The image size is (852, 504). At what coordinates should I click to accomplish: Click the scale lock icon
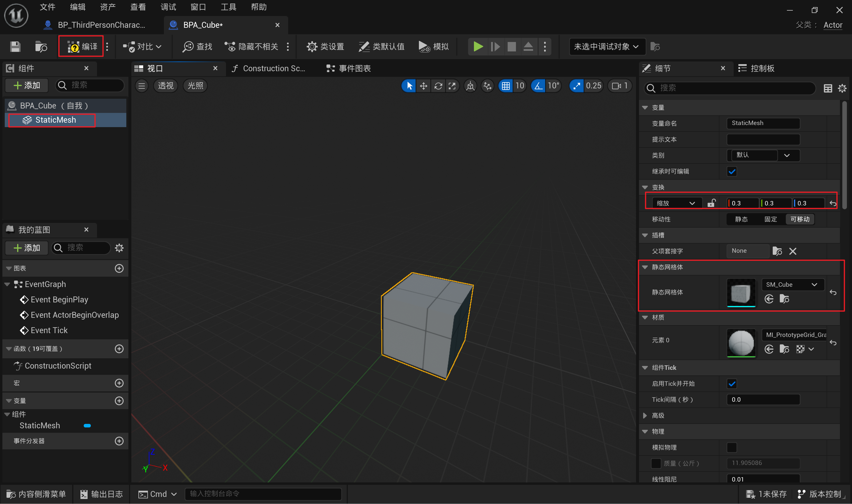tap(711, 203)
